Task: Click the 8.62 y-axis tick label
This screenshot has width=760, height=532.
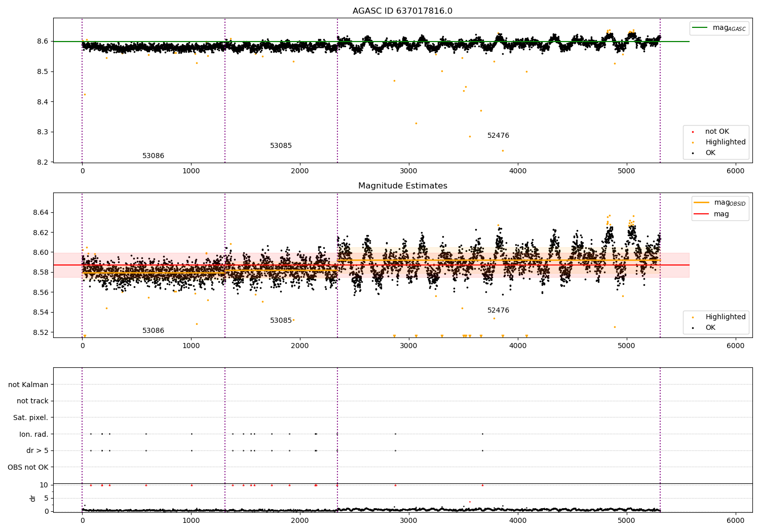Action: click(x=42, y=233)
